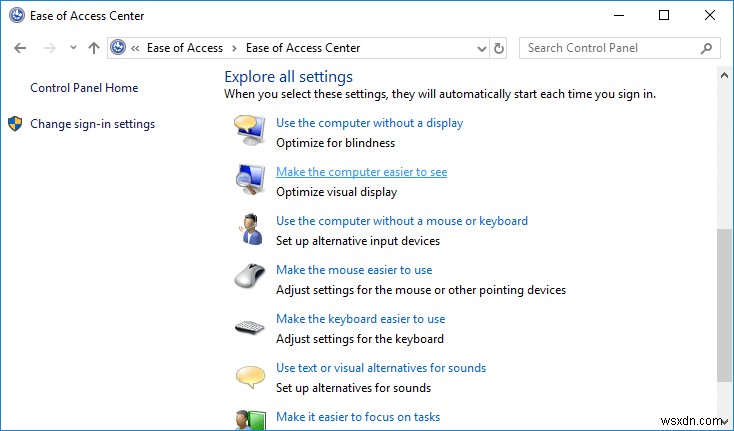The image size is (734, 431).
Task: Maximize the Ease of Access Center window
Action: coord(664,15)
